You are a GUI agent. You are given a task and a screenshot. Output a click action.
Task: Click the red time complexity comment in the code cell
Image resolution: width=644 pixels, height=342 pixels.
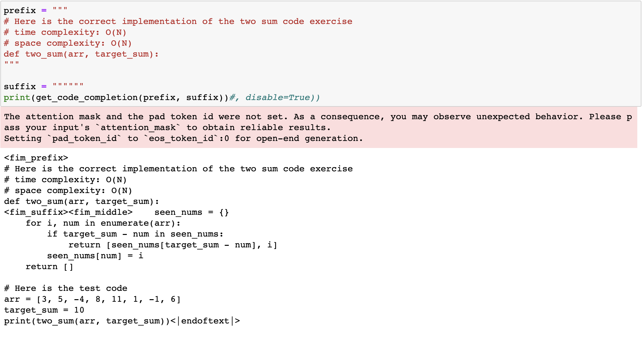point(65,32)
